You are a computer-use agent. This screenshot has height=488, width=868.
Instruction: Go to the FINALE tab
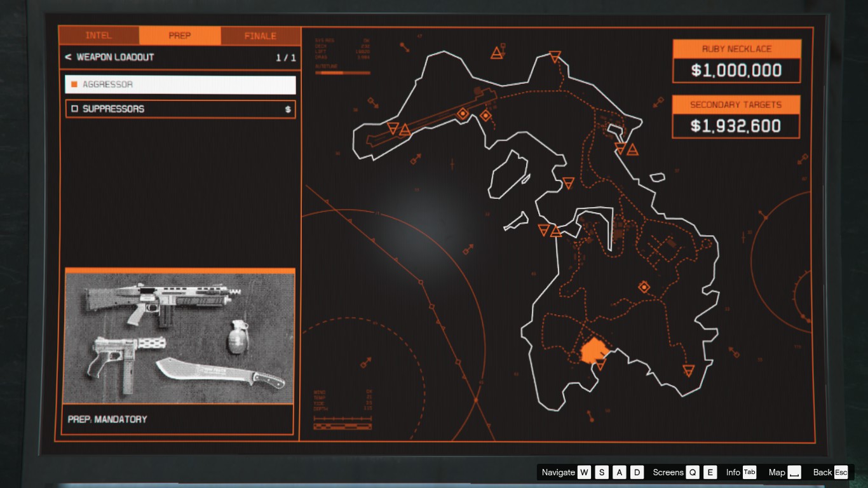coord(261,36)
